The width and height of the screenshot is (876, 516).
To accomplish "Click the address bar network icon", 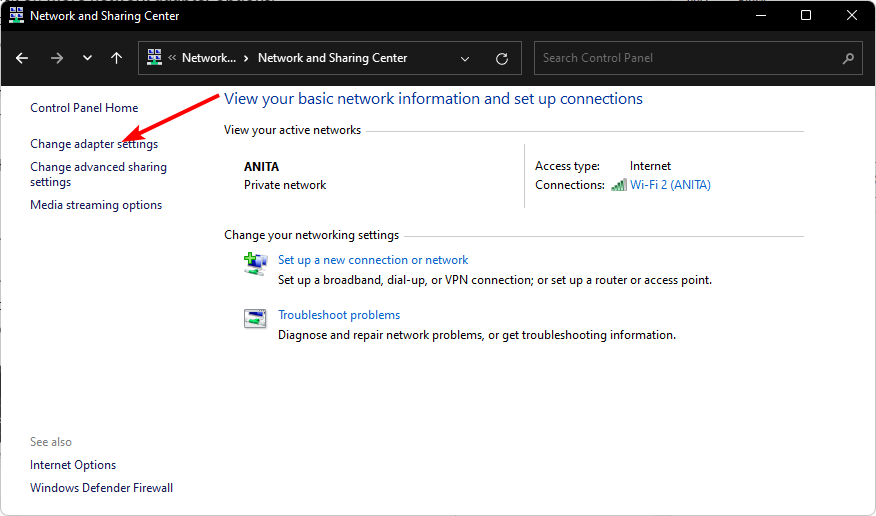I will (x=155, y=58).
